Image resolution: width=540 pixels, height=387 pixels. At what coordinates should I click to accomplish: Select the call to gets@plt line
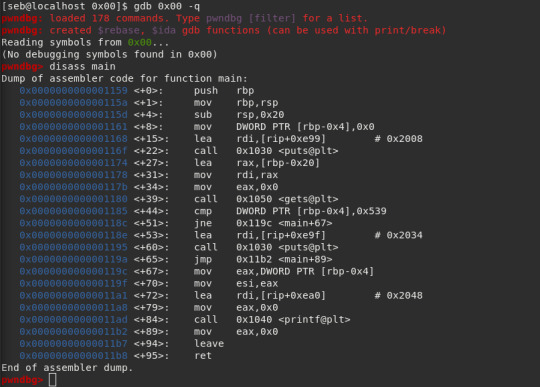click(179, 199)
